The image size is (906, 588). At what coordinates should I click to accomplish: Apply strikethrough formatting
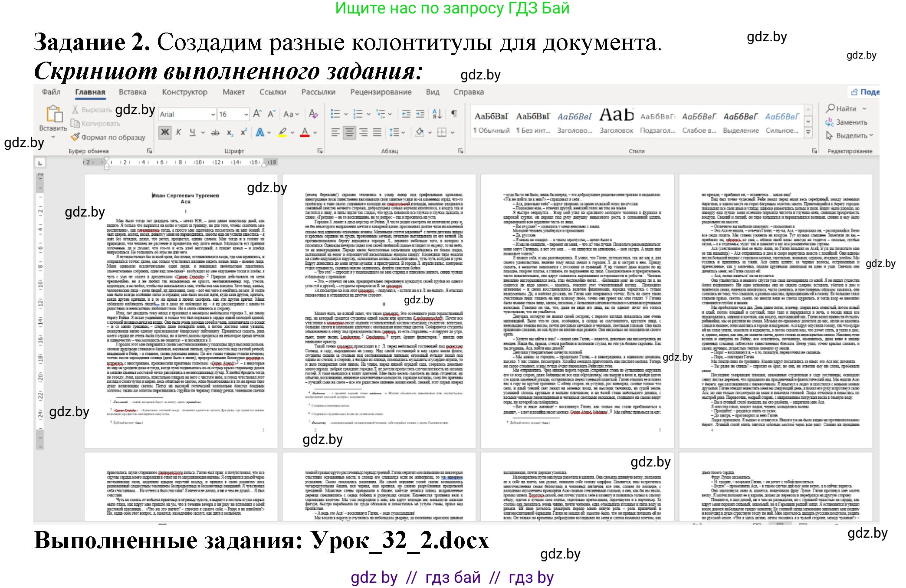(x=215, y=132)
